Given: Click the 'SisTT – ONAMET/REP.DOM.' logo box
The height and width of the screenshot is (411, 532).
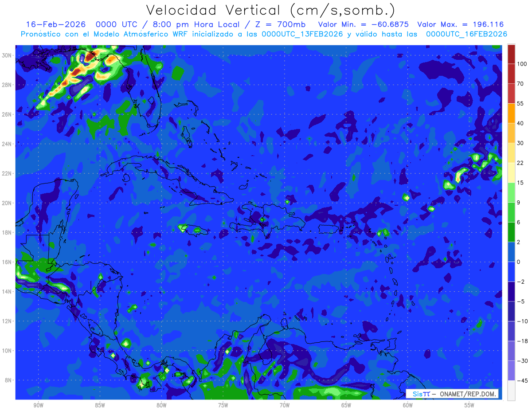Looking at the screenshot, I should click(x=452, y=394).
